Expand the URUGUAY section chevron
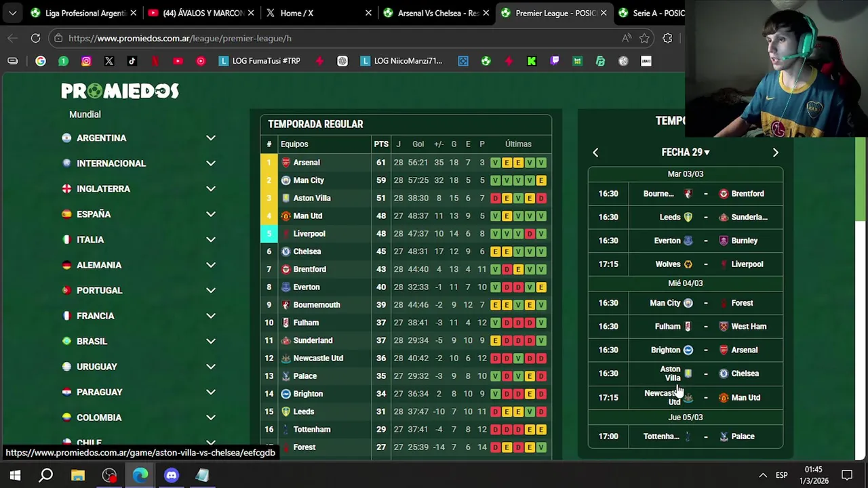Screen dimensions: 868x488 coord(211,367)
